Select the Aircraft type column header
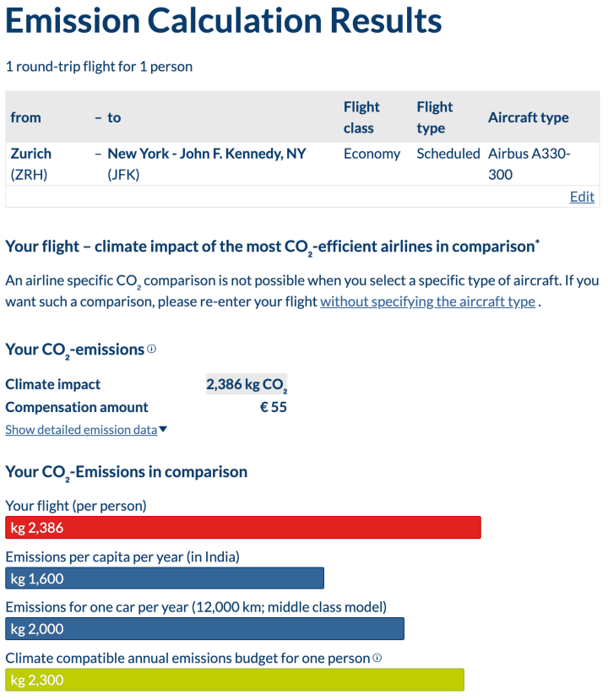608x700 pixels. 529,117
